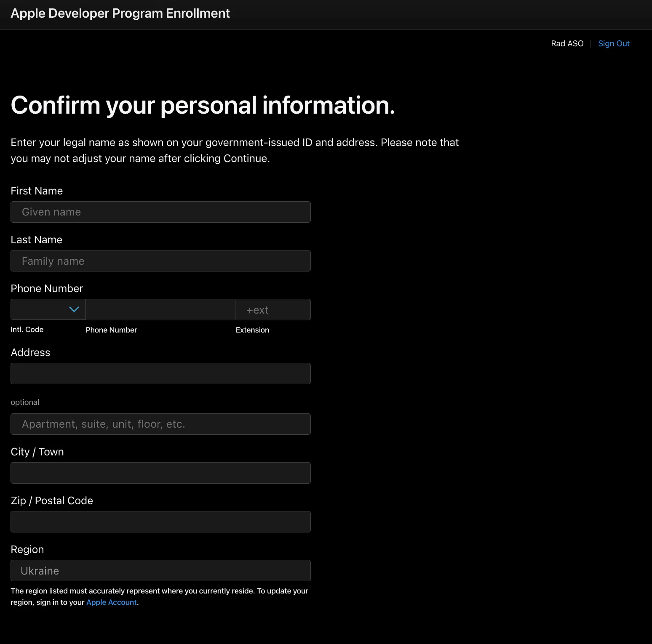Click the 'Confirm your personal information' heading
The width and height of the screenshot is (652, 644).
click(x=203, y=105)
